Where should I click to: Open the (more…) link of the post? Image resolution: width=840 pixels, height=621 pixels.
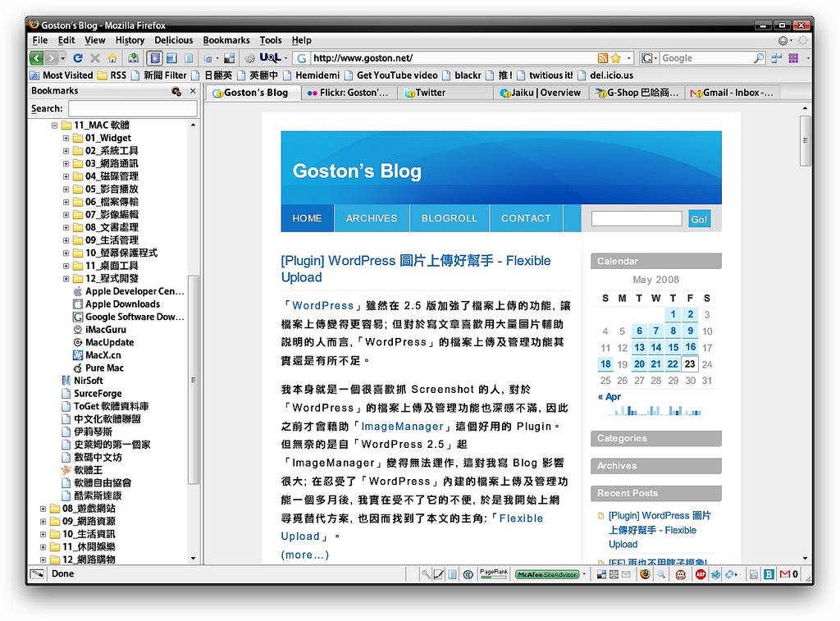click(305, 555)
